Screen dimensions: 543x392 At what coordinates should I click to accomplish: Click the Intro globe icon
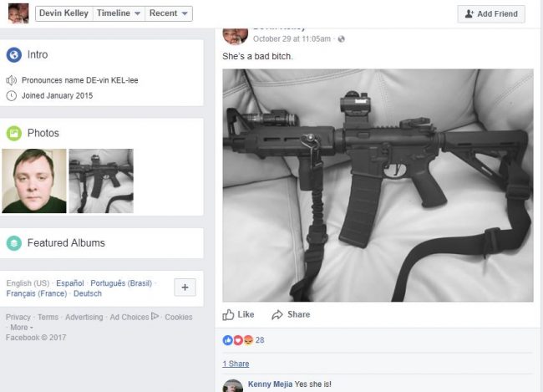pyautogui.click(x=14, y=55)
